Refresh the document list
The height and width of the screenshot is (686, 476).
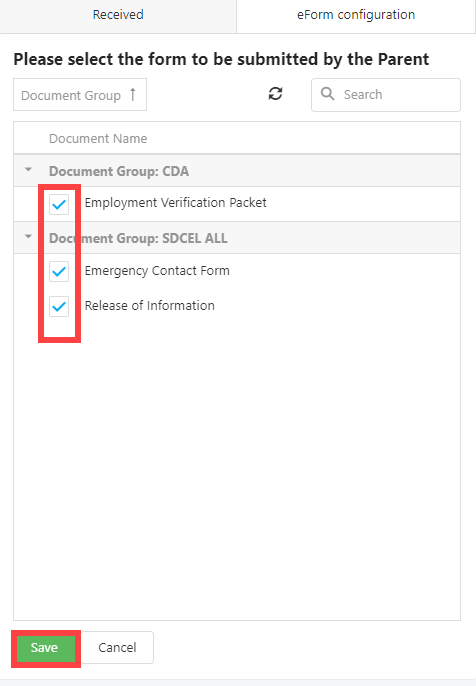[275, 94]
